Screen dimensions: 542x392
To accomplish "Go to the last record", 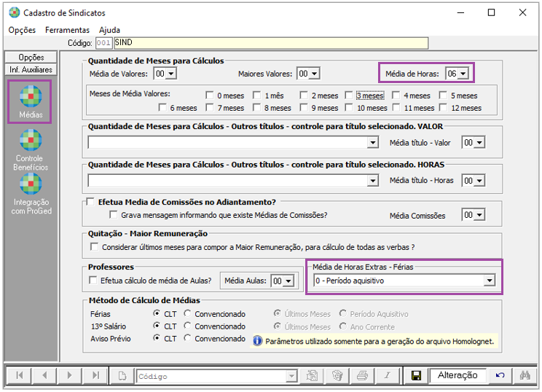I will pyautogui.click(x=95, y=375).
